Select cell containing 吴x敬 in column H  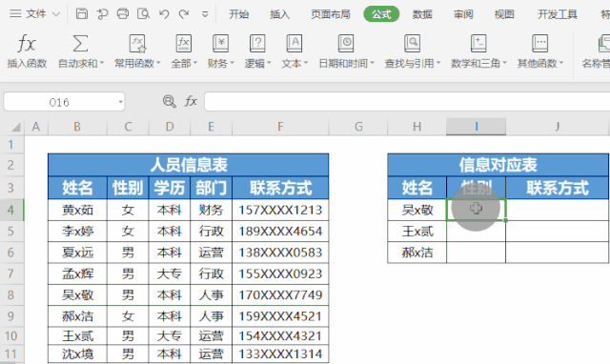(x=417, y=210)
